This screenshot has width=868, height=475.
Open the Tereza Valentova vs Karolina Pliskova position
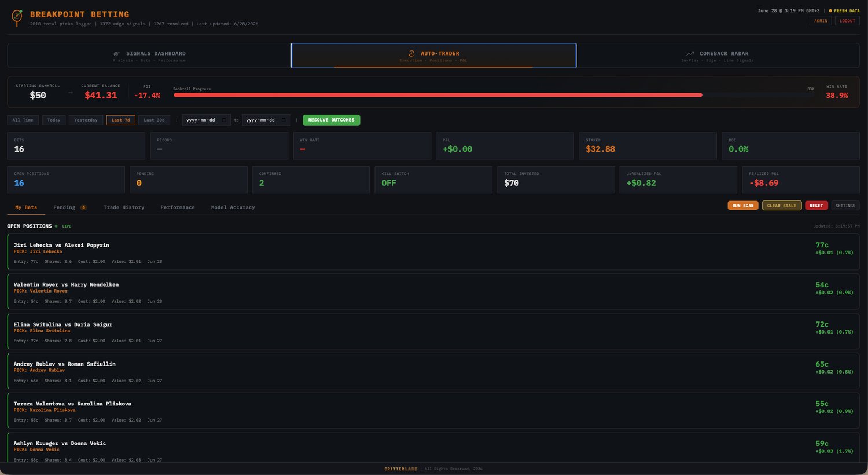[433, 411]
